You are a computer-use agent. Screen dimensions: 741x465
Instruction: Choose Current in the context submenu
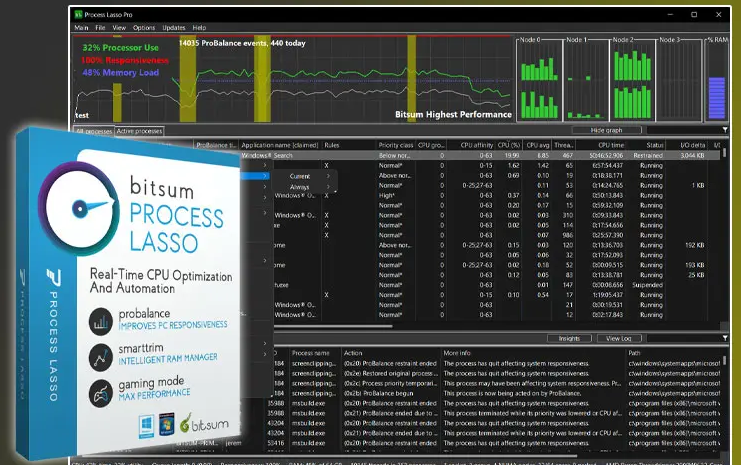tap(300, 176)
